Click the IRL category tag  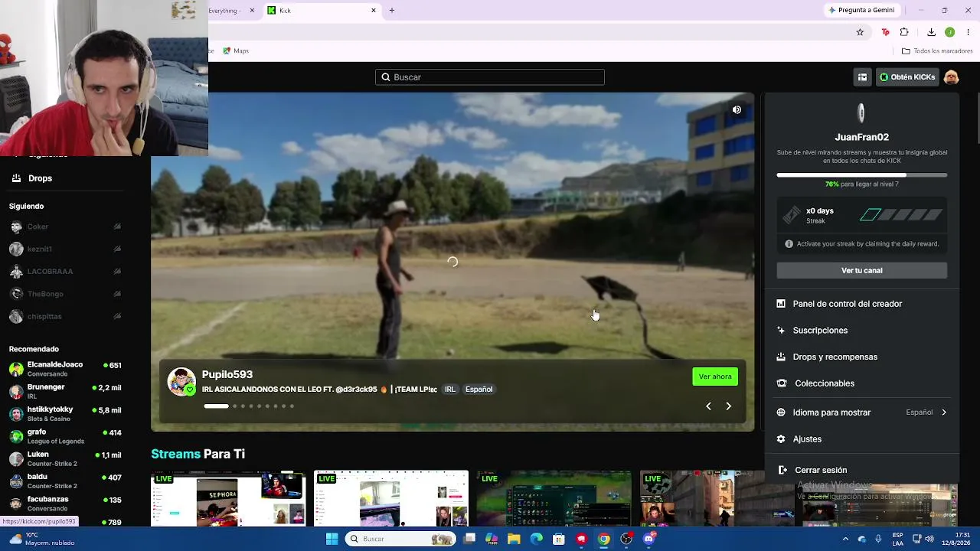click(x=450, y=390)
